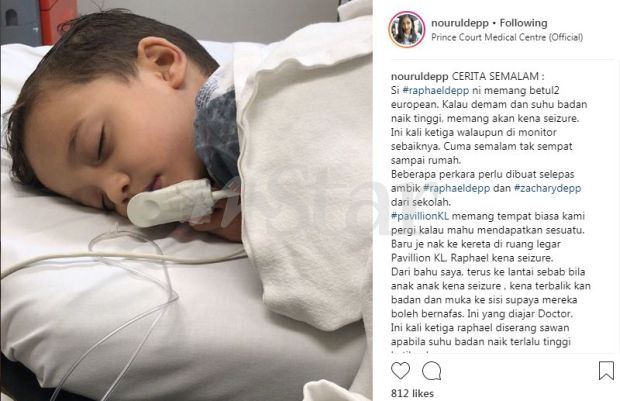
Task: View 812 likes list
Action: pyautogui.click(x=412, y=393)
